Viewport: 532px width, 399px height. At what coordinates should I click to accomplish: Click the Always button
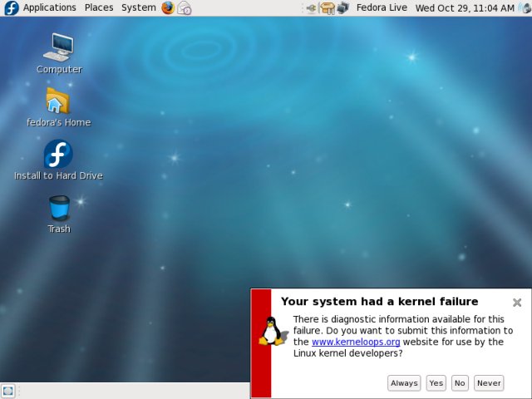pyautogui.click(x=404, y=383)
